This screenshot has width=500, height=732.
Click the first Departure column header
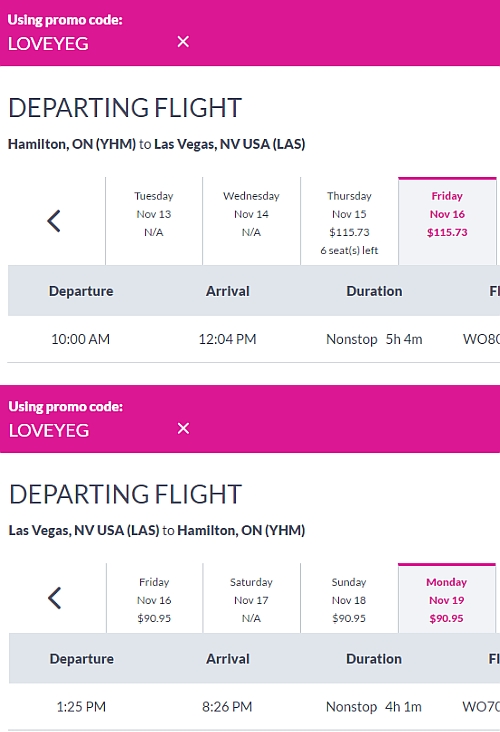click(x=81, y=291)
